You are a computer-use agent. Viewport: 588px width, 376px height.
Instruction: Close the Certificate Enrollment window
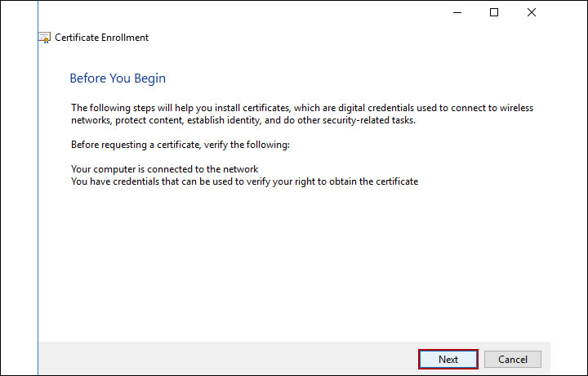(532, 12)
